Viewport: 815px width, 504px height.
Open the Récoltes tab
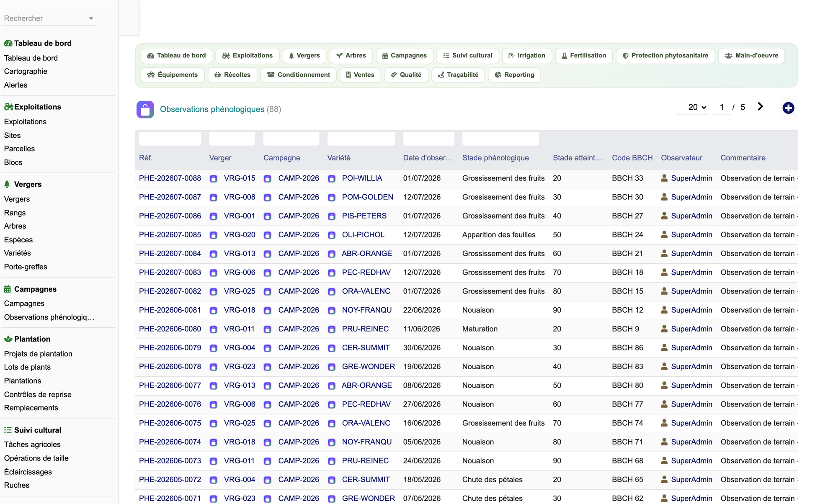[x=232, y=75]
